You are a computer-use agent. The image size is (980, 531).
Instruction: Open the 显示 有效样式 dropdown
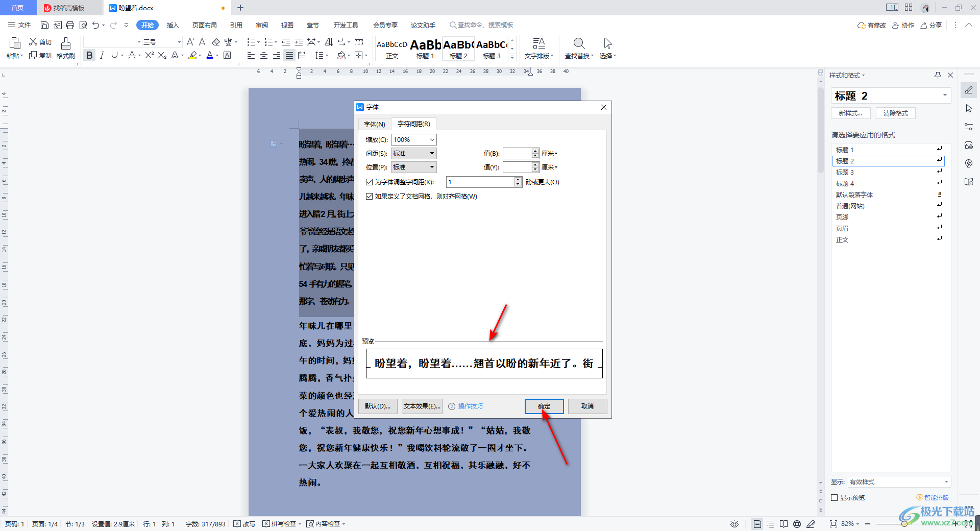pyautogui.click(x=946, y=481)
